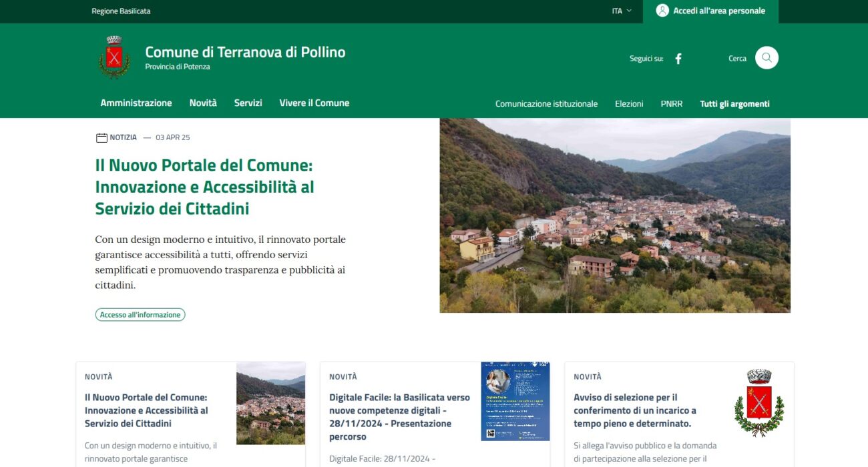Click the Accesso all'informazione tag
Screen dimensions: 868x467
point(140,314)
